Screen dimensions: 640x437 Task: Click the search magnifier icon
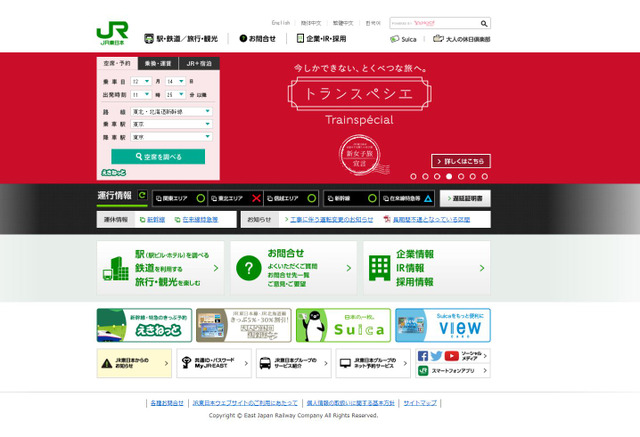484,22
